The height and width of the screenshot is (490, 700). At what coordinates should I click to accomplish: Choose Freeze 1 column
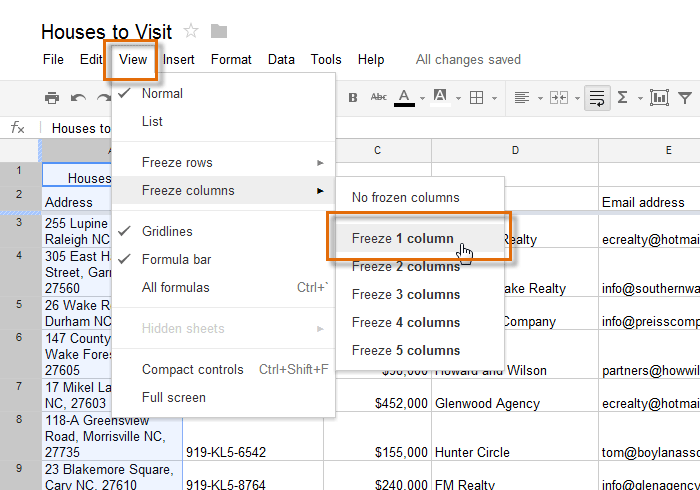(420, 238)
